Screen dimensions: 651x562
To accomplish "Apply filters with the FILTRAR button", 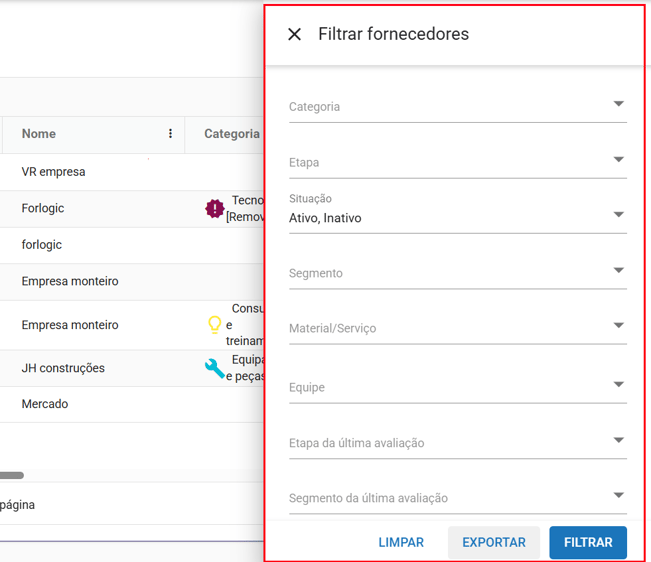I will (x=588, y=542).
